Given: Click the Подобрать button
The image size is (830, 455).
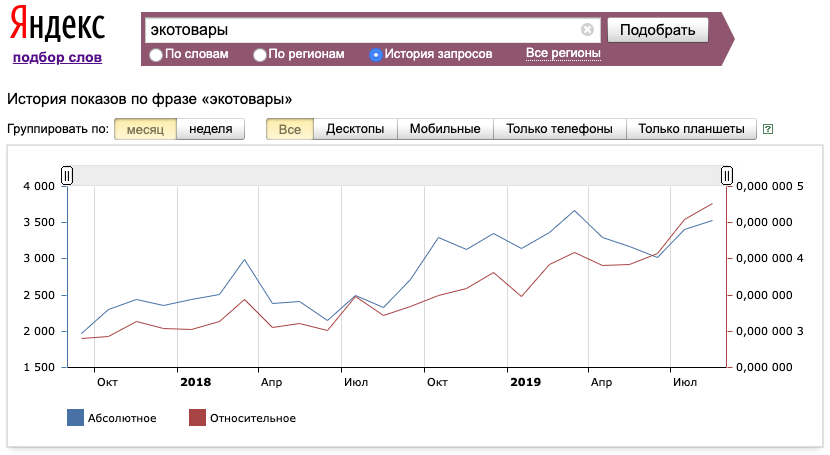Looking at the screenshot, I should pyautogui.click(x=657, y=30).
